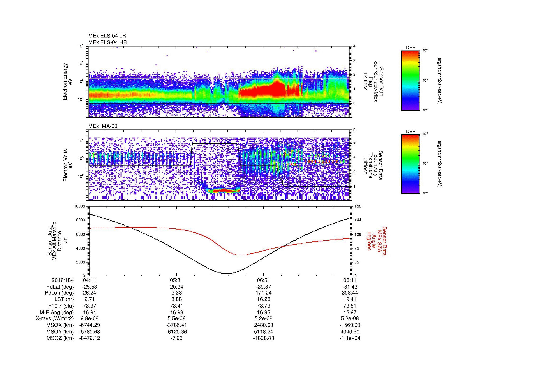Click the ELS DEF color bar
Screen dimensions: 555x392
pyautogui.click(x=410, y=80)
